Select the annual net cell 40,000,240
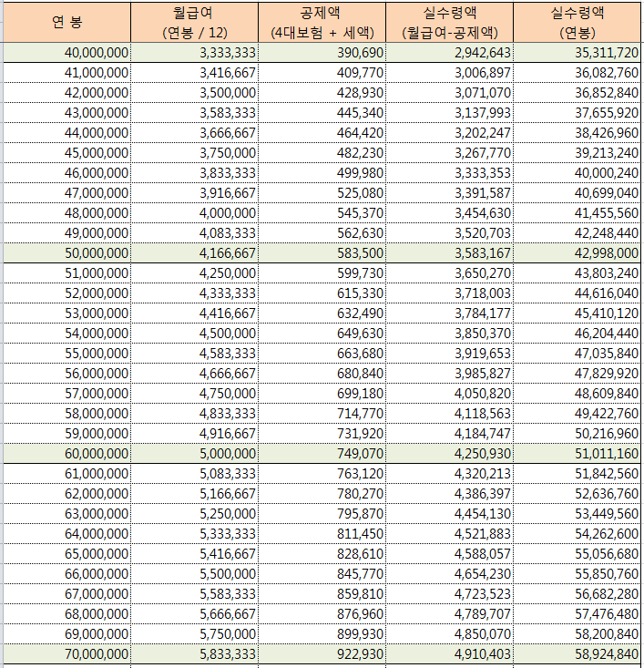Viewport: 644px width, 668px height. coord(578,173)
